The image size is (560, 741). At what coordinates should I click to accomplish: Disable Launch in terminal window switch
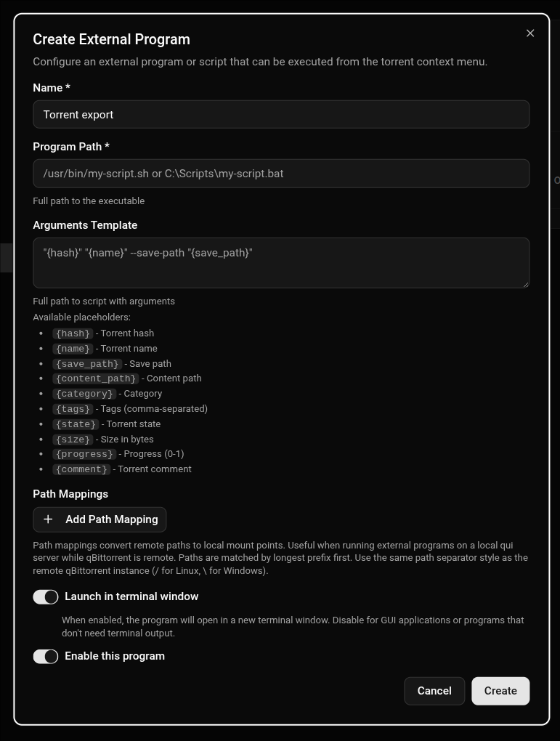45,597
